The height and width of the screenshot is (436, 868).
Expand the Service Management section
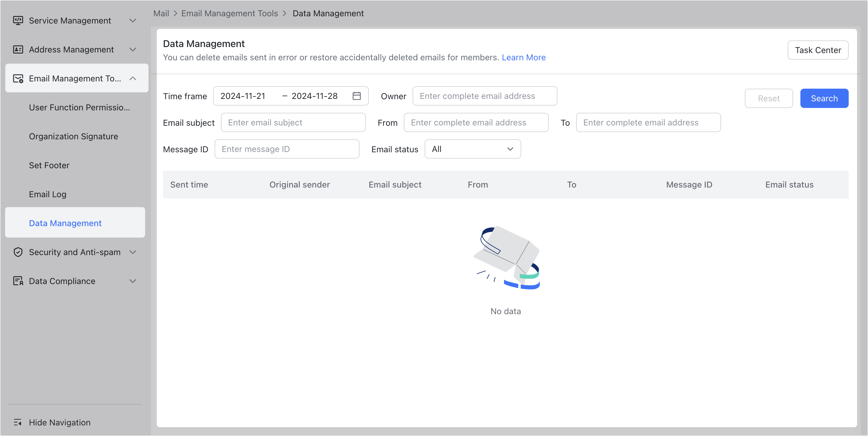[133, 21]
